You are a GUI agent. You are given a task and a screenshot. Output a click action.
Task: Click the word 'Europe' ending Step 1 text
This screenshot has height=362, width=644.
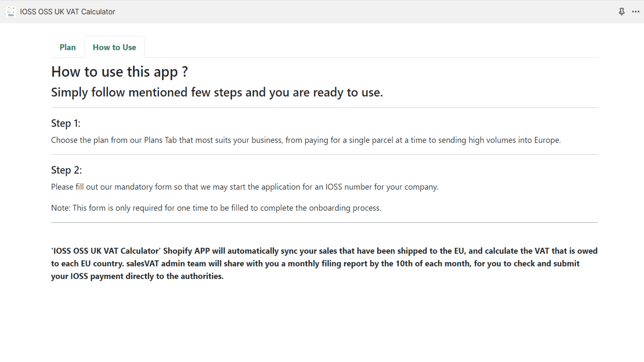tap(547, 140)
